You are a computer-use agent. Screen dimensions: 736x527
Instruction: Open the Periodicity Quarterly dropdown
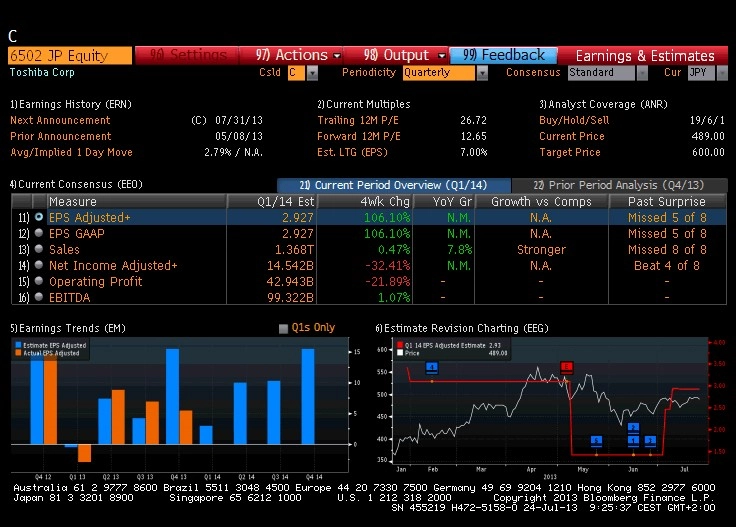click(482, 73)
